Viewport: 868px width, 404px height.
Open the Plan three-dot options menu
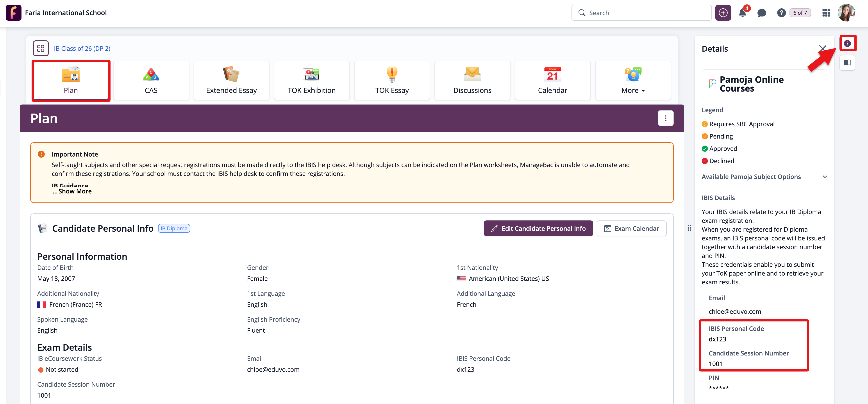(666, 118)
